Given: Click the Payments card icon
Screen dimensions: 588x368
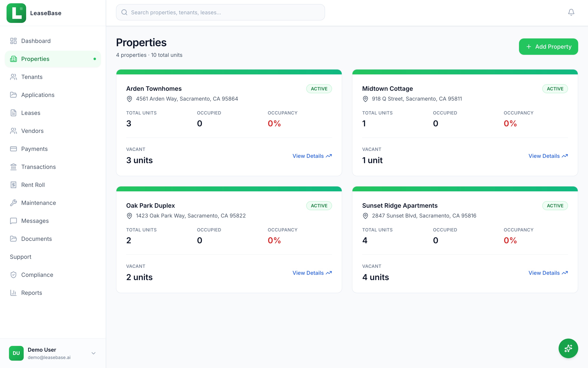Looking at the screenshot, I should pyautogui.click(x=13, y=149).
